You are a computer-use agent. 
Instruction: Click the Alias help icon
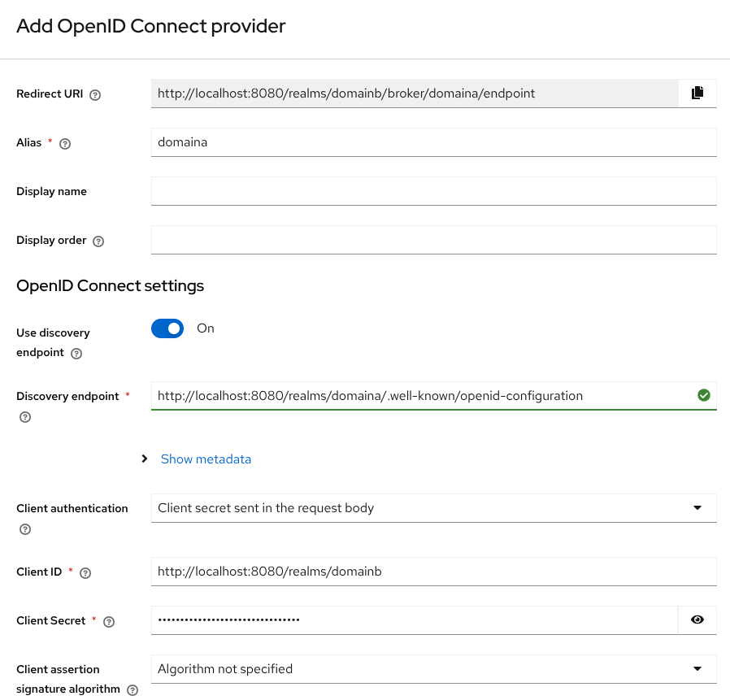pyautogui.click(x=64, y=144)
